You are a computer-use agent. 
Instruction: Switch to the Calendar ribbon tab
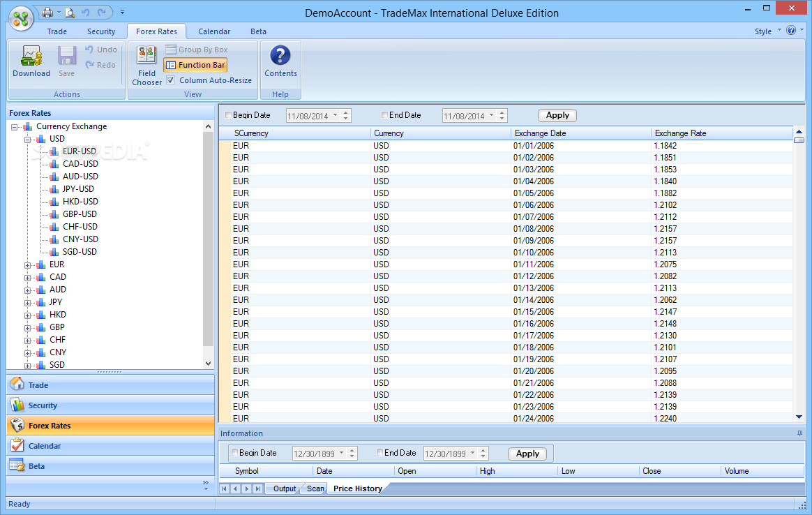214,31
